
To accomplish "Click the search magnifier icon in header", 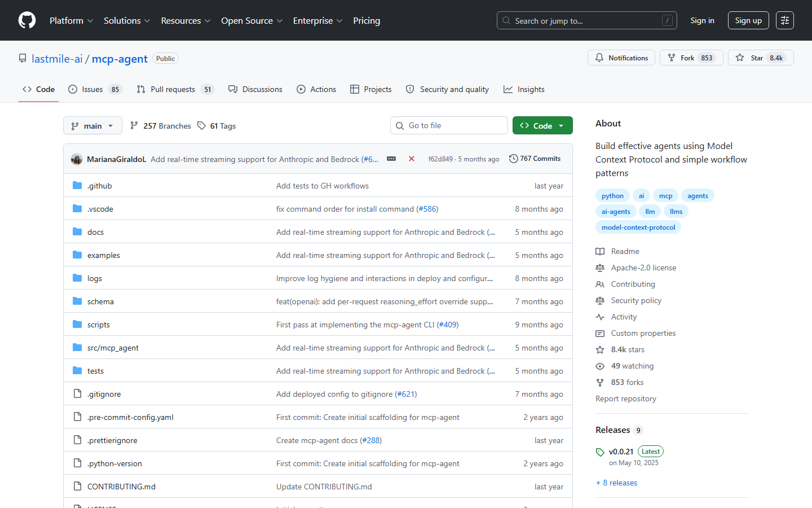I will click(x=506, y=21).
